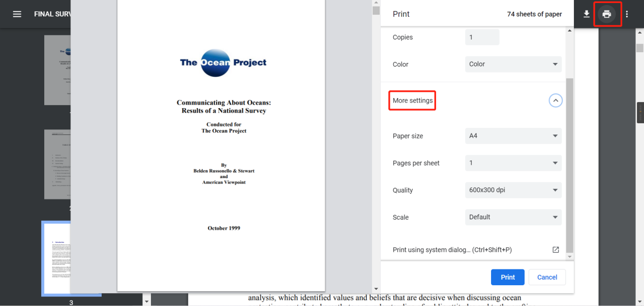
Task: Click the blue Print button
Action: (x=508, y=277)
